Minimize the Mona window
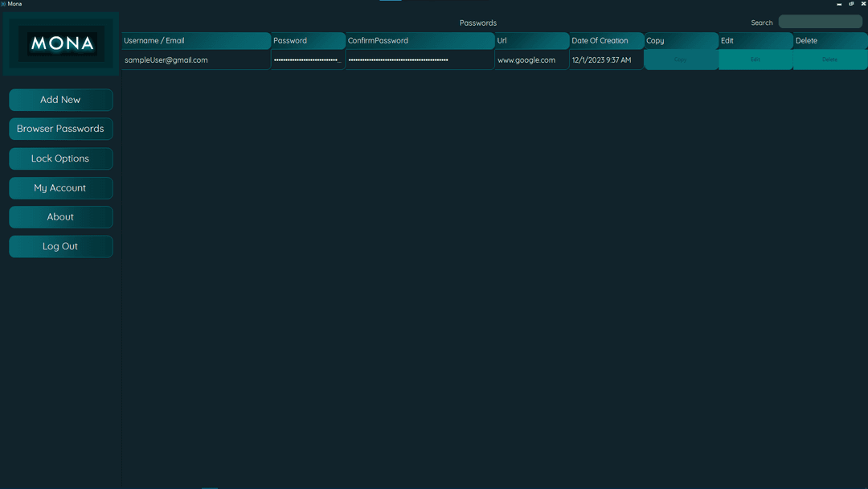This screenshot has width=868, height=489. click(839, 4)
